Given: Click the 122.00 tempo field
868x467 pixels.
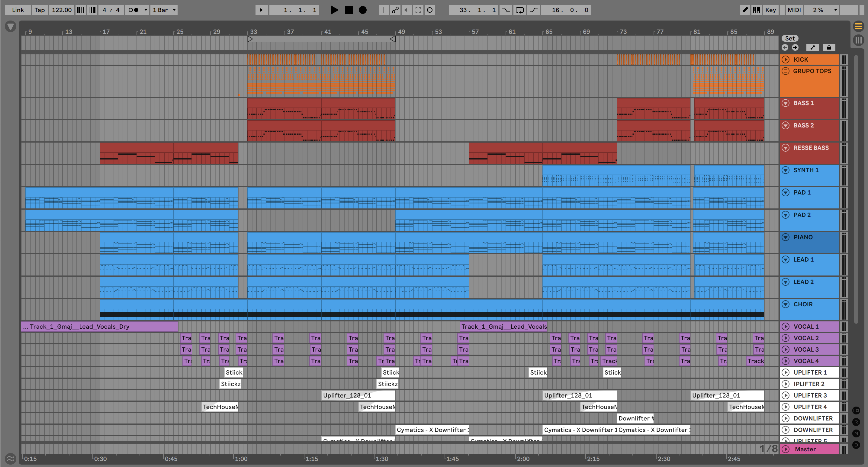Looking at the screenshot, I should point(62,10).
